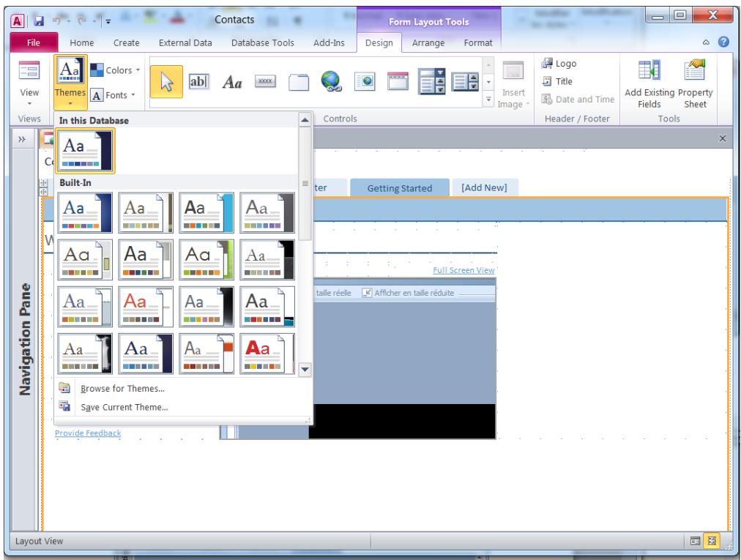741x560 pixels.
Task: Select the Getting Started form tab
Action: click(x=400, y=188)
